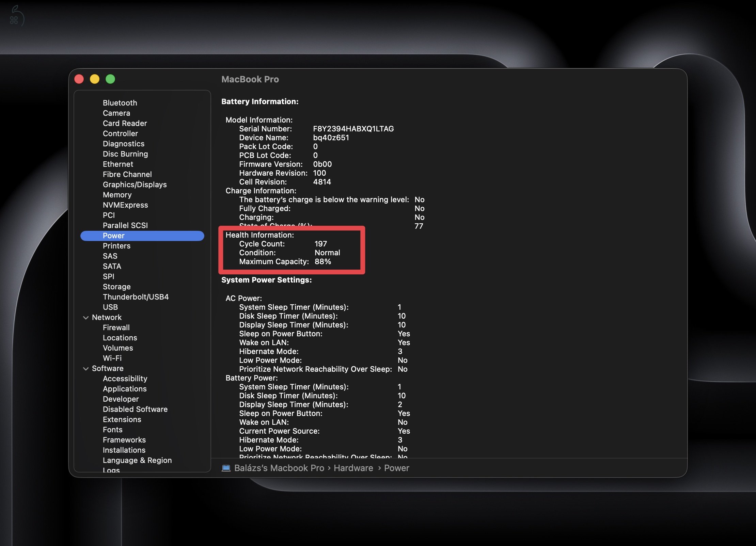View the Logs section
Screen dimensions: 756x546
point(111,470)
